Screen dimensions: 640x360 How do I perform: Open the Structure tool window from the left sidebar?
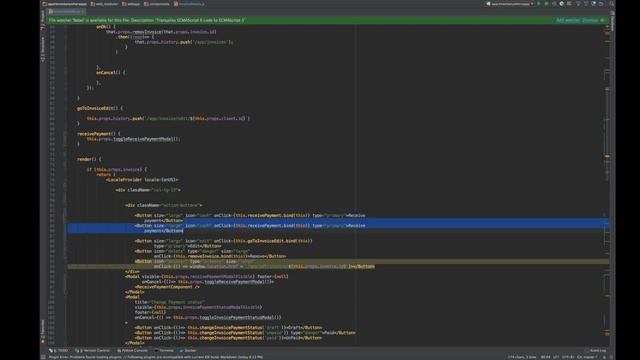click(43, 49)
